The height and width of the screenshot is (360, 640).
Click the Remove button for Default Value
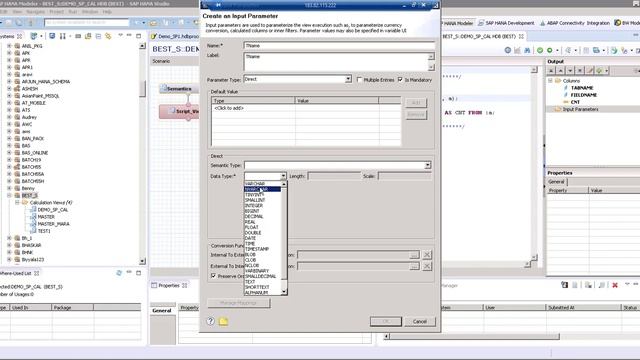point(416,115)
